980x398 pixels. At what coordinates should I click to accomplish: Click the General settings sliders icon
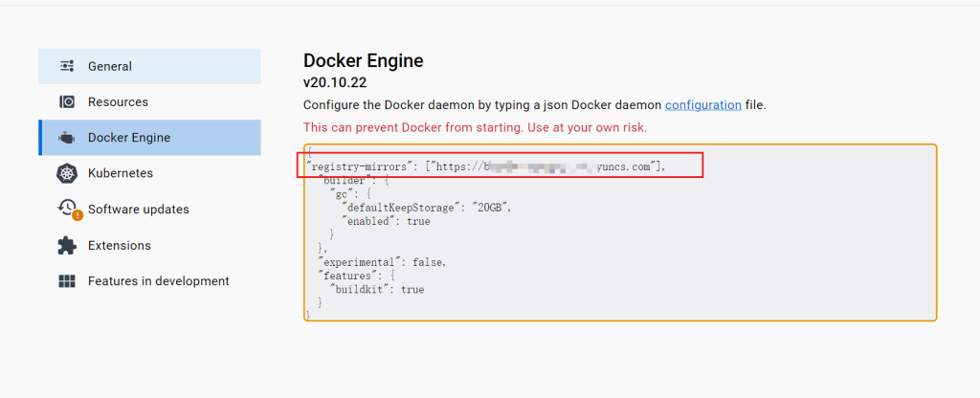tap(67, 66)
